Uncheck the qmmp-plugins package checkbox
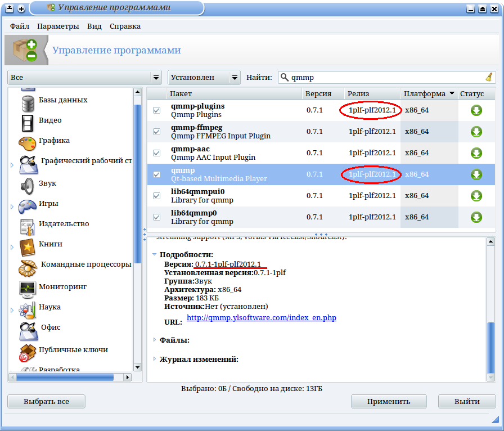504x431 pixels. [156, 110]
